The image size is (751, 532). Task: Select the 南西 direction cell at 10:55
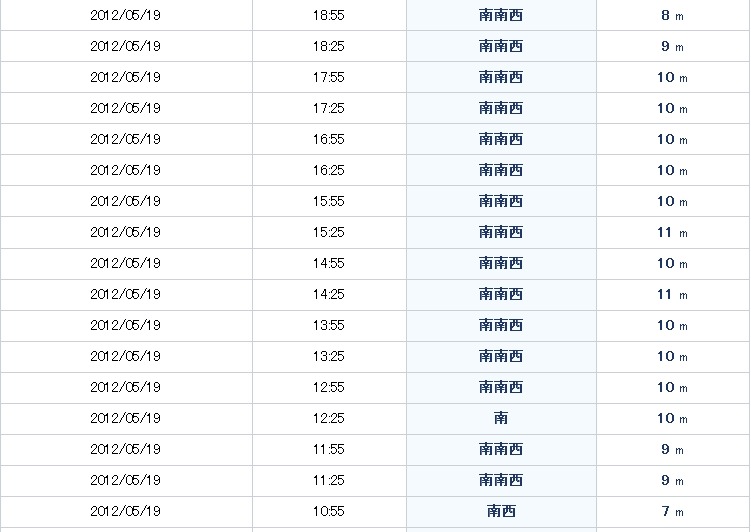click(x=501, y=511)
